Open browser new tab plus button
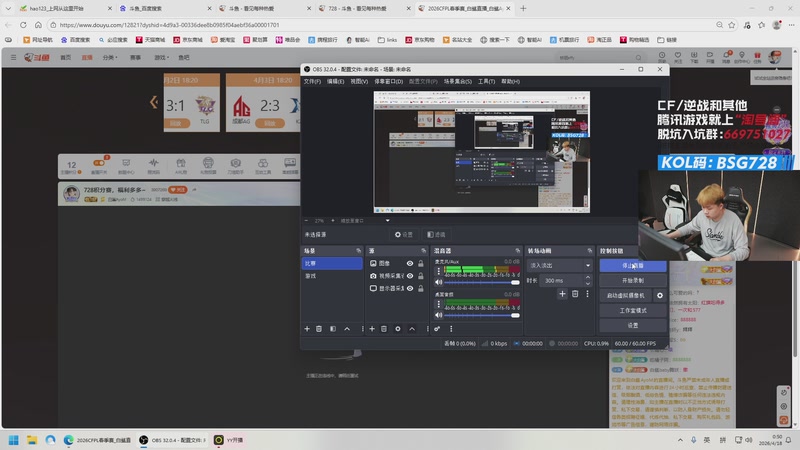Viewport: 800px width, 450px height. (x=523, y=8)
